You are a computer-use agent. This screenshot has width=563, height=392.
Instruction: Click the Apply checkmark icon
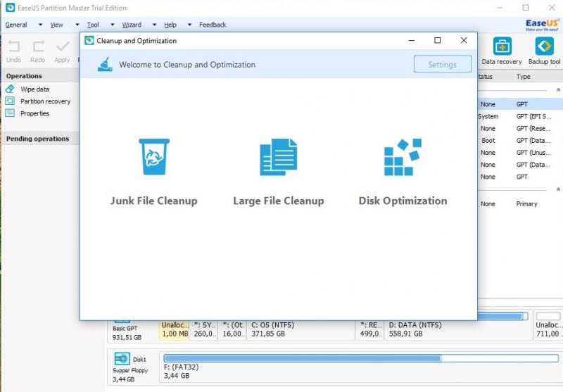63,46
